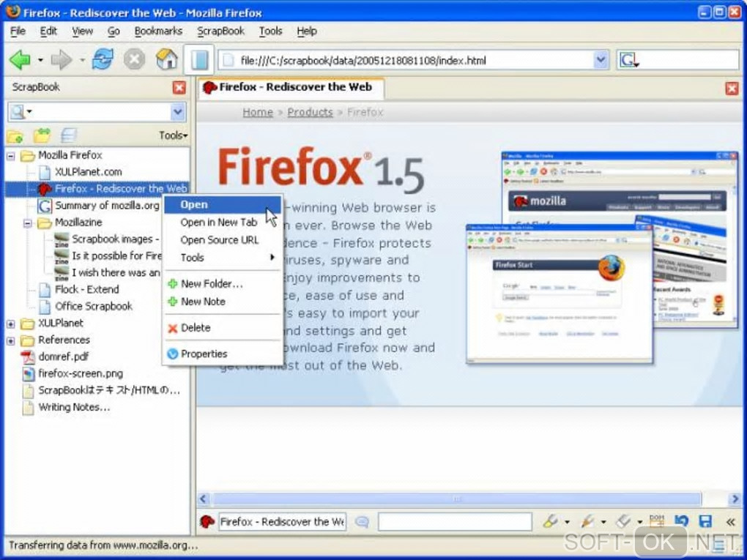Click the sidebar stacked-pages view icon
Screen dimensions: 747x560
[x=69, y=135]
